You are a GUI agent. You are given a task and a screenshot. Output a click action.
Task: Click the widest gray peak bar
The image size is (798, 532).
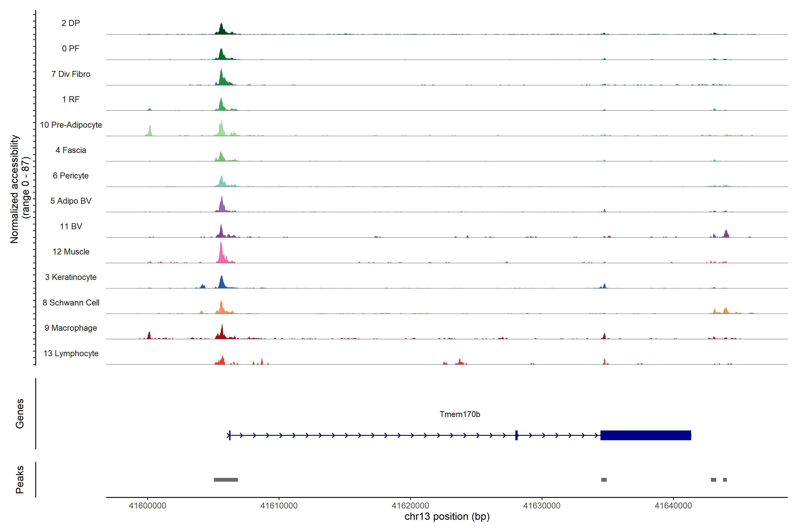(x=226, y=480)
